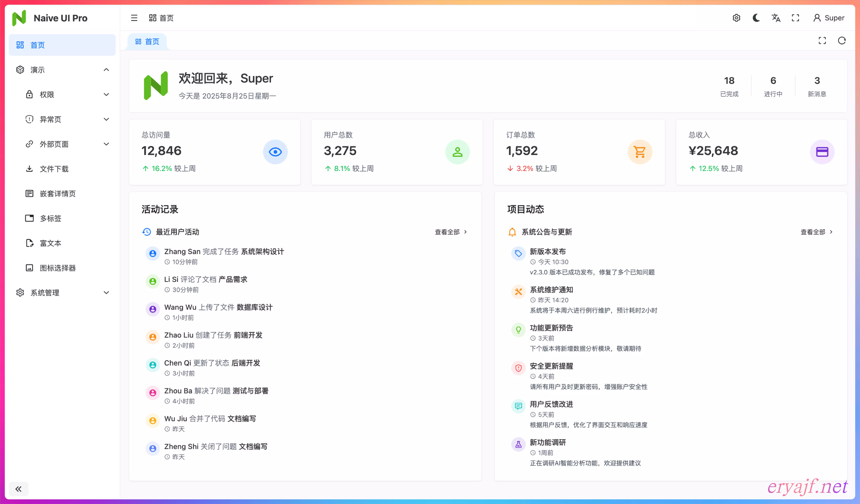Open the 新版本发布 announcement entry
The image size is (860, 504).
pyautogui.click(x=547, y=252)
